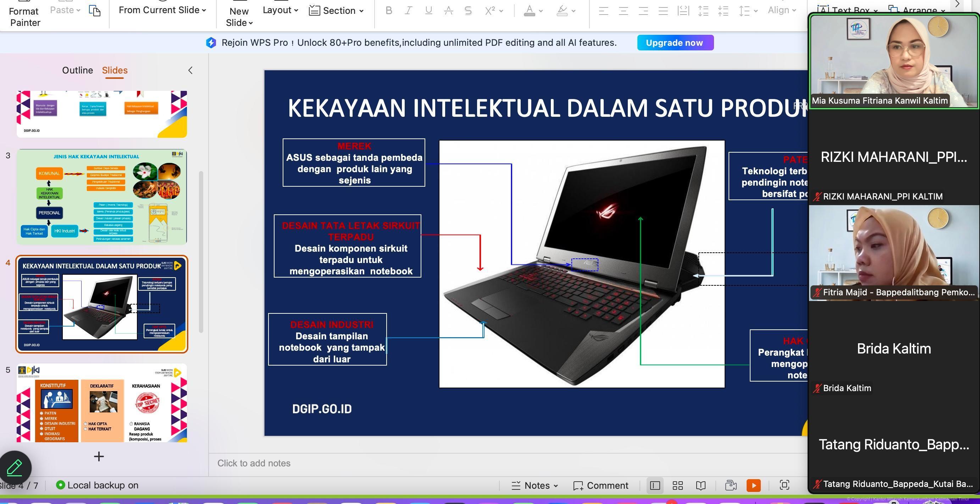Screen dimensions: 980x504
Task: Click Fitria Majid's video tile
Action: coord(894,253)
